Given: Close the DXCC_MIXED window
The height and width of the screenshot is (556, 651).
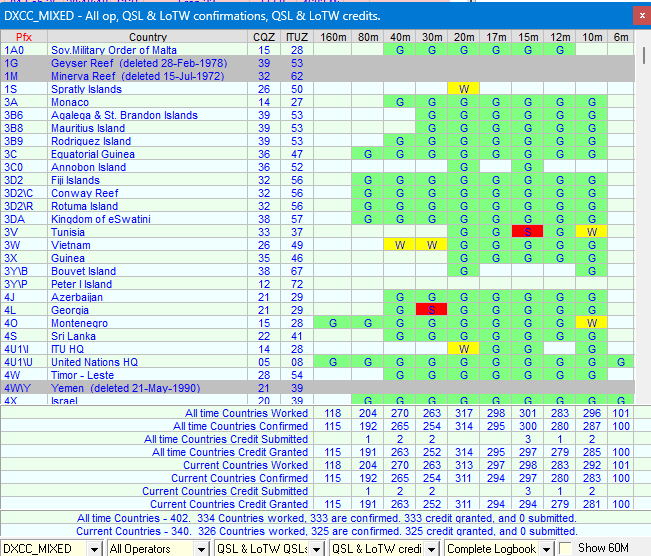Looking at the screenshot, I should (639, 15).
